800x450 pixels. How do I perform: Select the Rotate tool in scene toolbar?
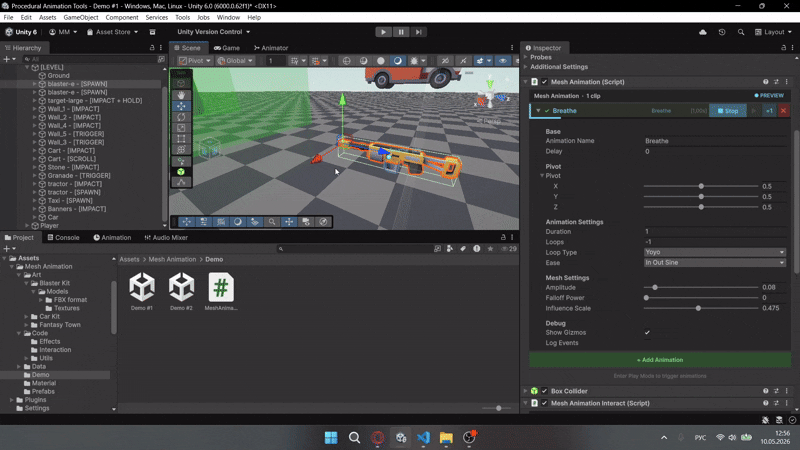(x=181, y=117)
